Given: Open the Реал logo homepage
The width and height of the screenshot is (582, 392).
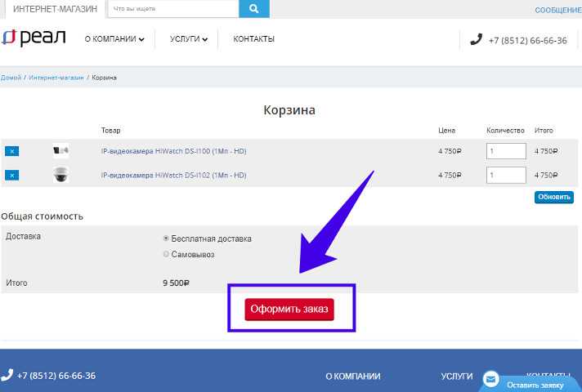Looking at the screenshot, I should coord(34,38).
